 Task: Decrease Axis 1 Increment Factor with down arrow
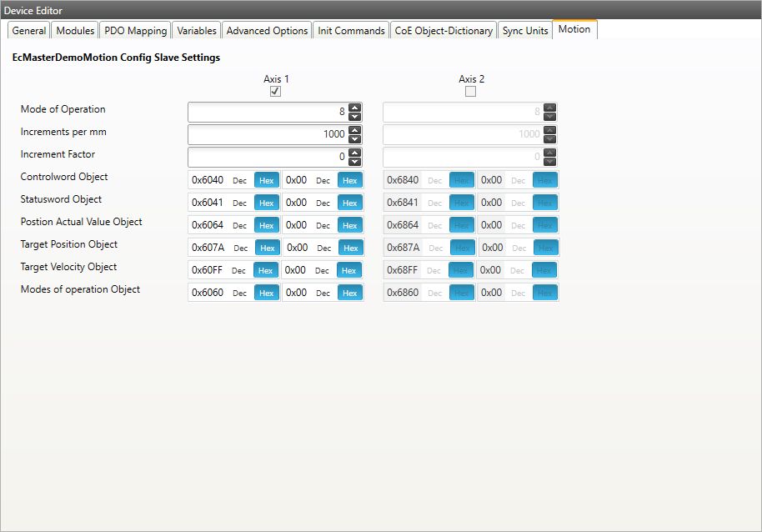(355, 163)
